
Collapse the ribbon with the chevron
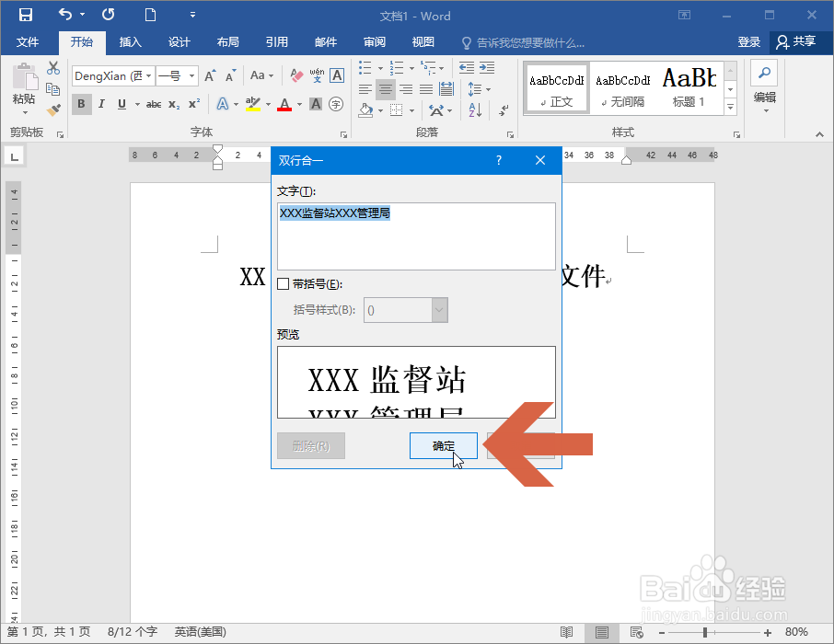pyautogui.click(x=819, y=134)
